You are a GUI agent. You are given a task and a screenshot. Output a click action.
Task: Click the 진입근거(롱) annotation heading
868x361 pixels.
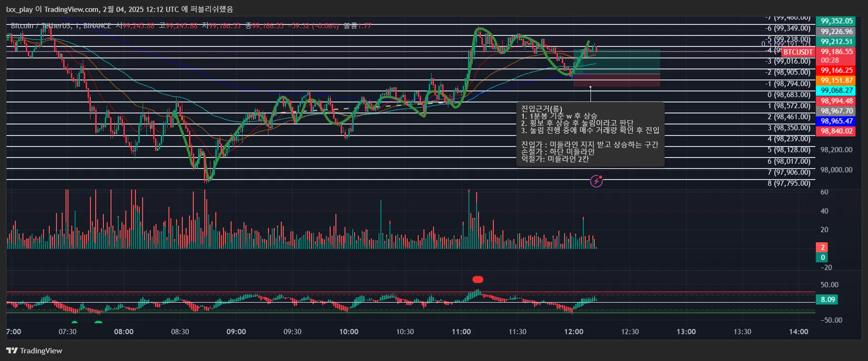(542, 109)
